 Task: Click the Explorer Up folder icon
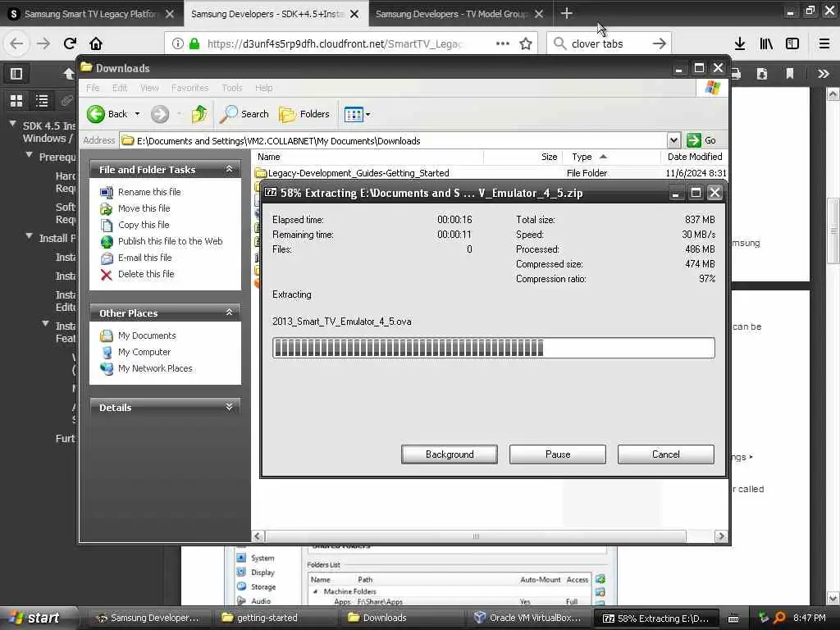coord(199,113)
